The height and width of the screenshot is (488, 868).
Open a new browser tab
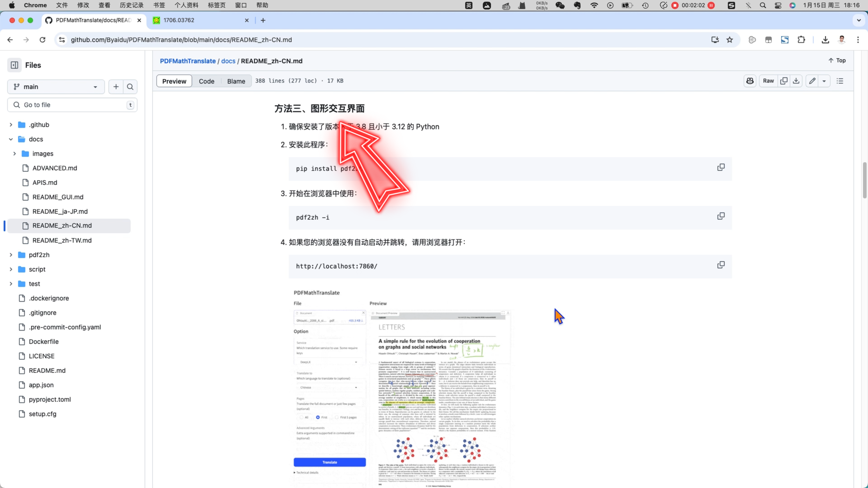[x=263, y=20]
